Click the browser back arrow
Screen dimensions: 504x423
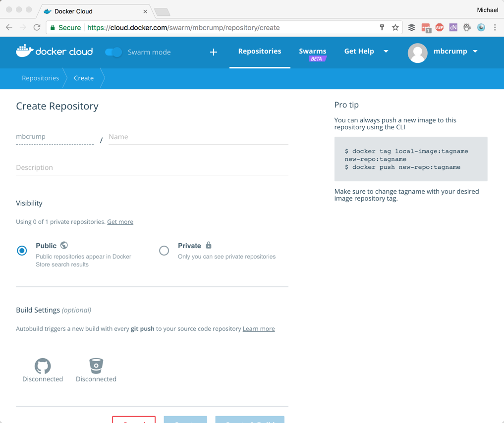(x=9, y=28)
